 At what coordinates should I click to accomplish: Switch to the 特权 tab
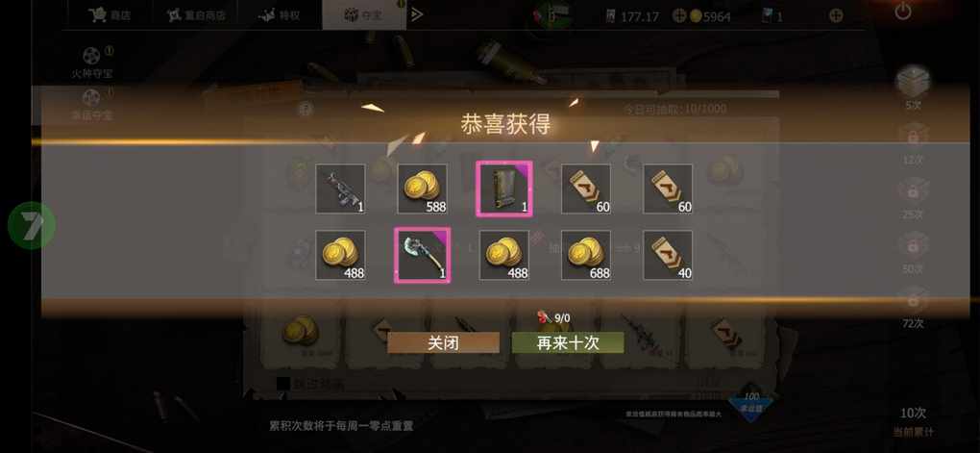point(280,15)
